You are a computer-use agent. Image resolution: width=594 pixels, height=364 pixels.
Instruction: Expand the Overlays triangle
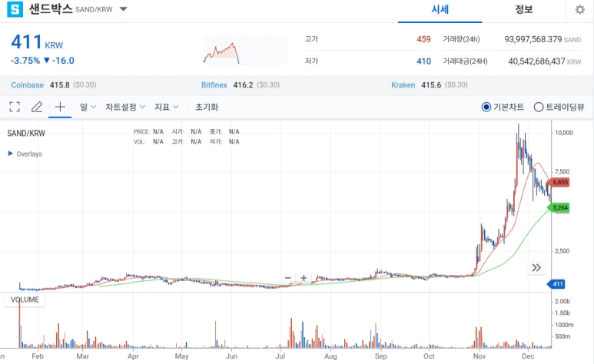pyautogui.click(x=11, y=154)
